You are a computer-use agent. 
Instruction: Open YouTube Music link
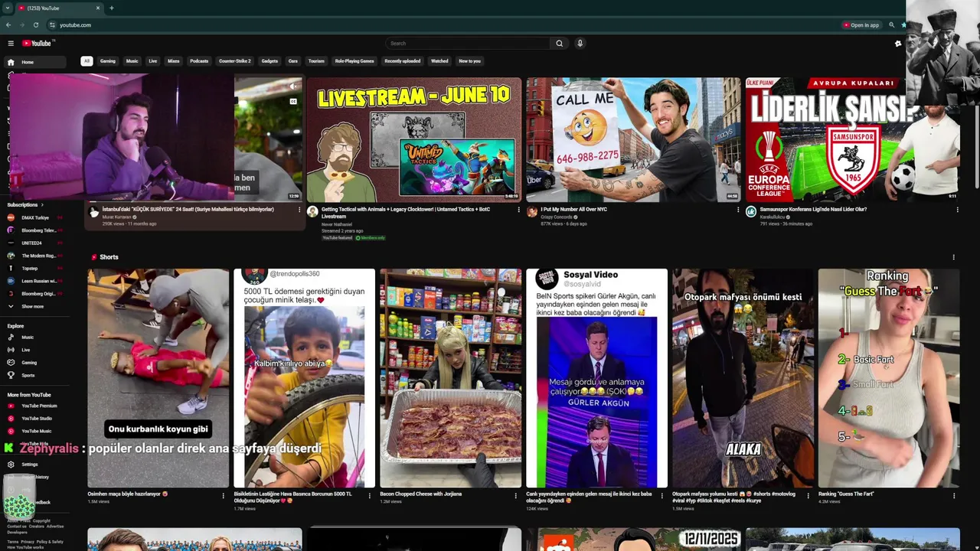click(36, 431)
